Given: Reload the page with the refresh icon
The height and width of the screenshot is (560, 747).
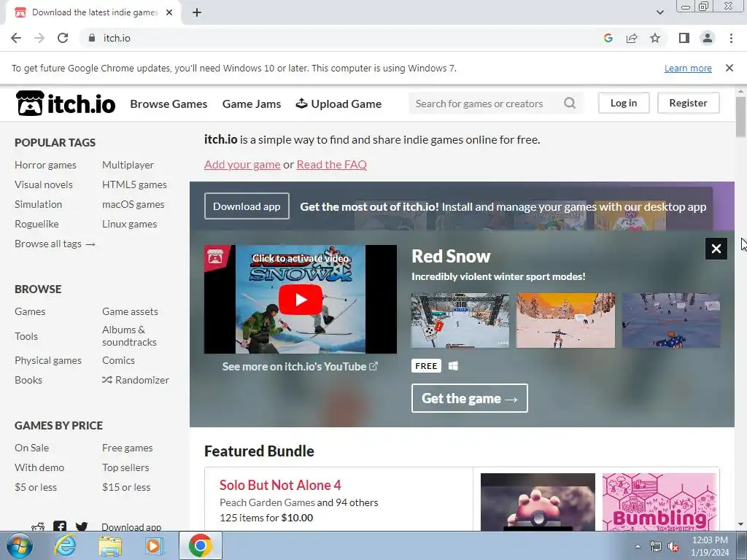Looking at the screenshot, I should [63, 38].
